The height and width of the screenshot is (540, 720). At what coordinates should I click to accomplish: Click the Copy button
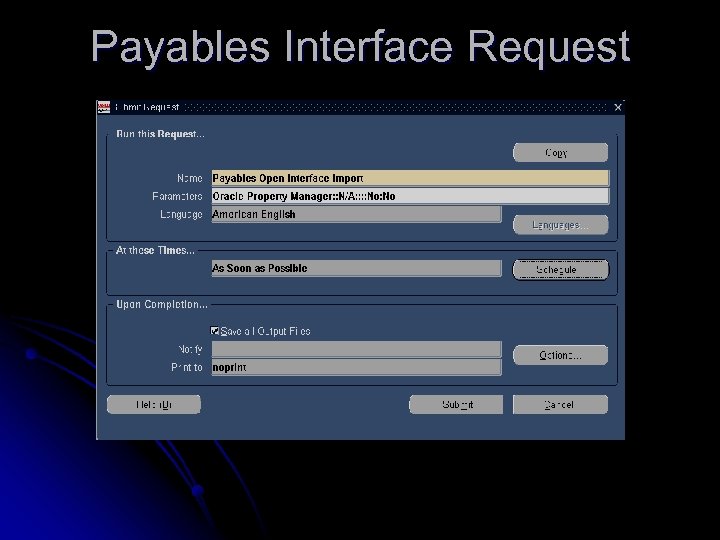(x=560, y=152)
